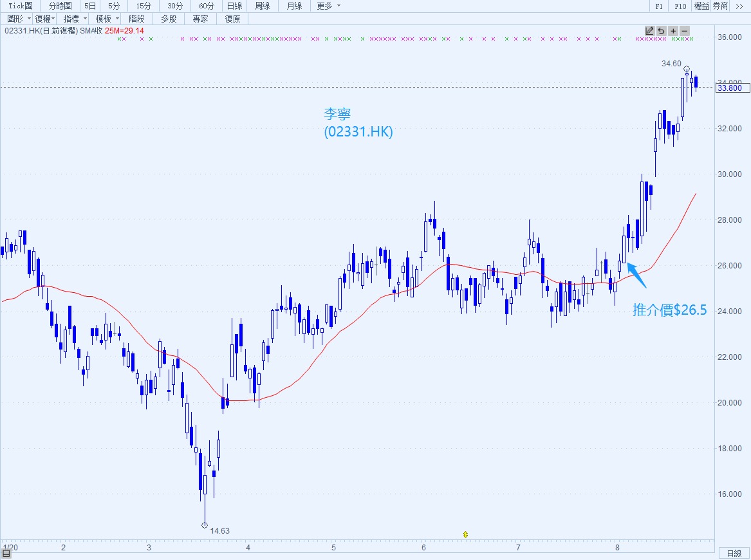Click month 6 on the time axis
This screenshot has height=560, width=751.
tap(423, 547)
